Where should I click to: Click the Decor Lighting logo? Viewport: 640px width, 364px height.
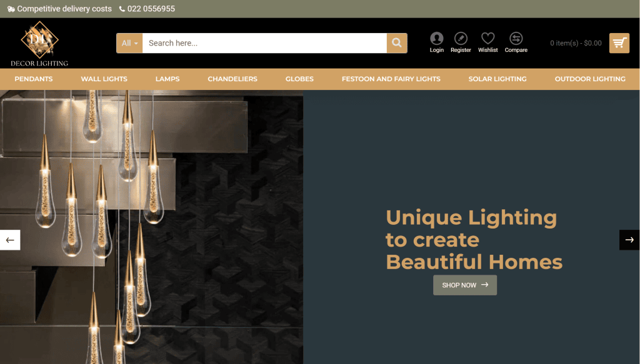click(x=39, y=44)
